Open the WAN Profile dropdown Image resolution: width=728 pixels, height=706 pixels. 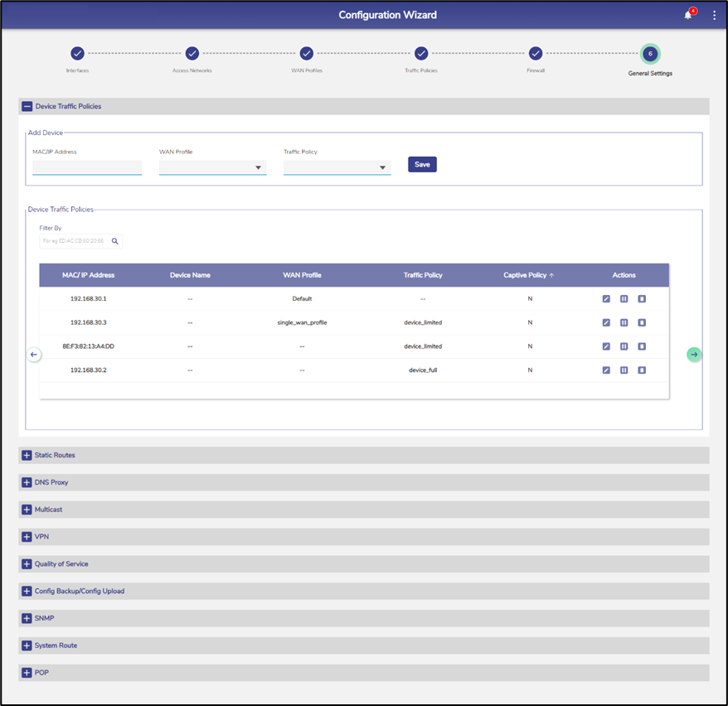tap(212, 167)
